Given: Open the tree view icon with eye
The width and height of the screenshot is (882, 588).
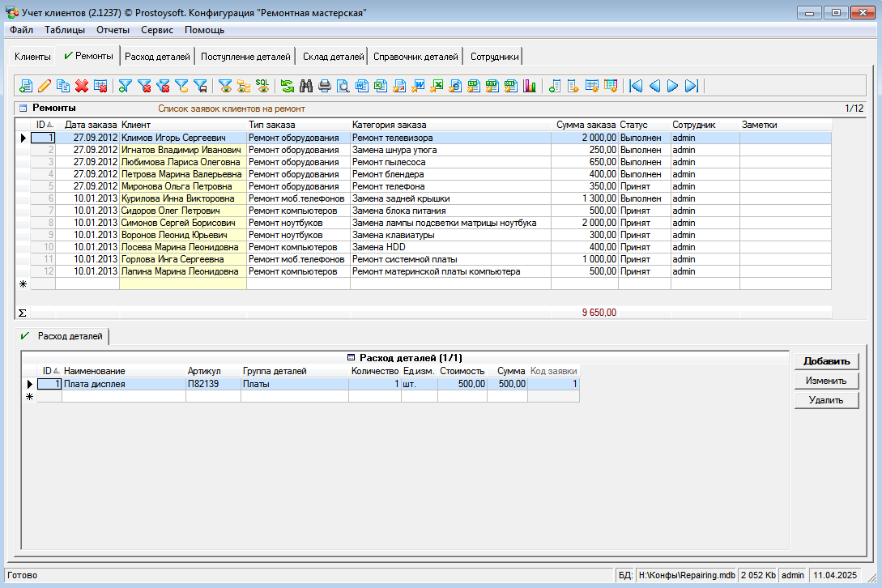Looking at the screenshot, I should tap(244, 86).
